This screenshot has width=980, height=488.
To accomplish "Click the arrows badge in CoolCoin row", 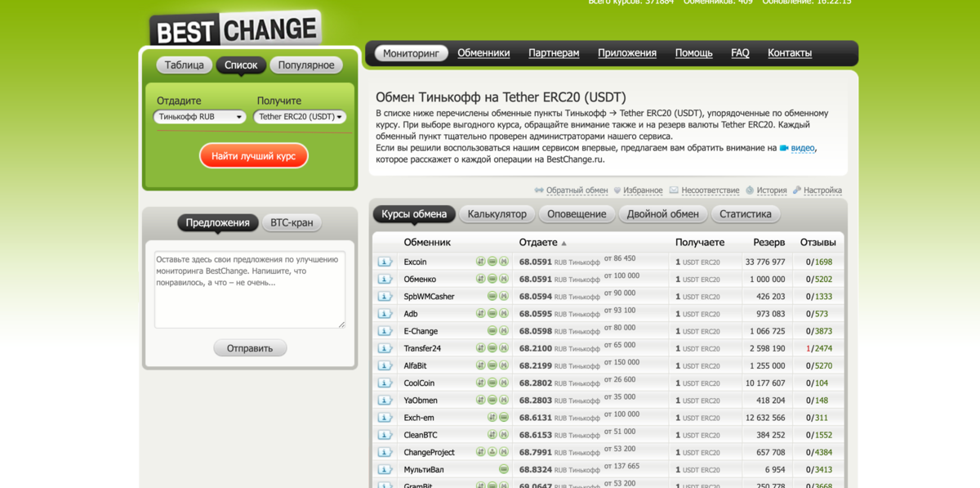I will [481, 383].
